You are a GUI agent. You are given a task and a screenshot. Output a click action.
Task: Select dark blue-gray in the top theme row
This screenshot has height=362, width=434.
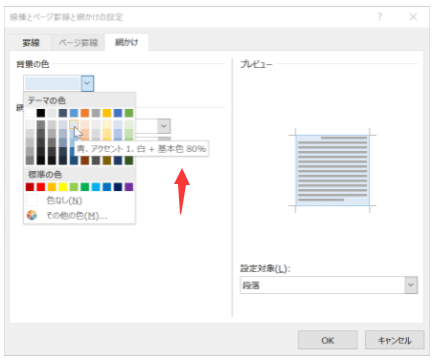[63, 113]
